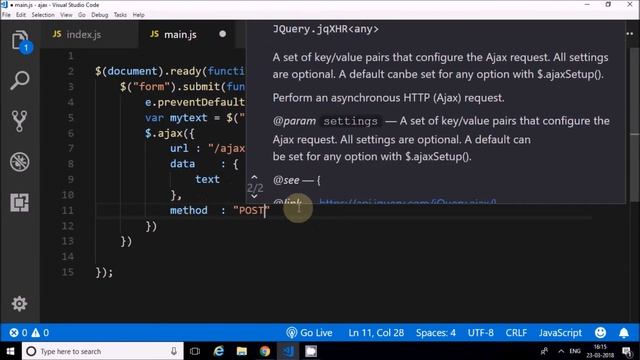Click mytext variable on line 5
This screenshot has height=360, width=640.
tap(189, 118)
